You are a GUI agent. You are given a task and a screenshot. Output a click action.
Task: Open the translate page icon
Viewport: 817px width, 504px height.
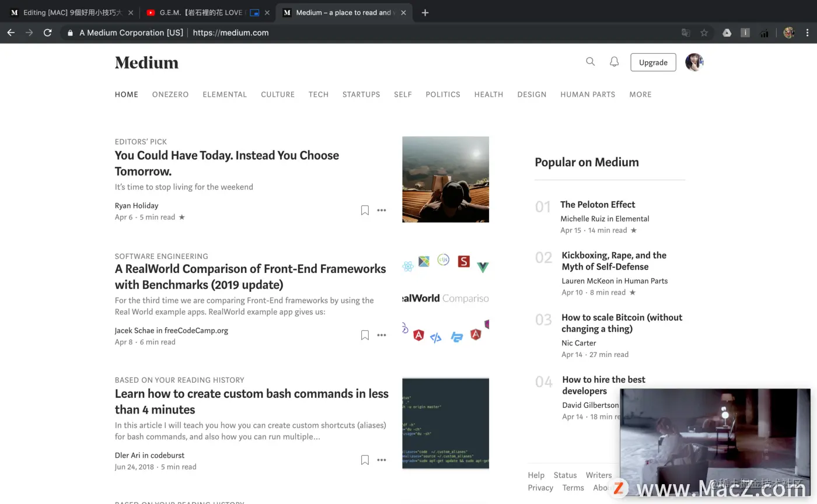tap(686, 33)
